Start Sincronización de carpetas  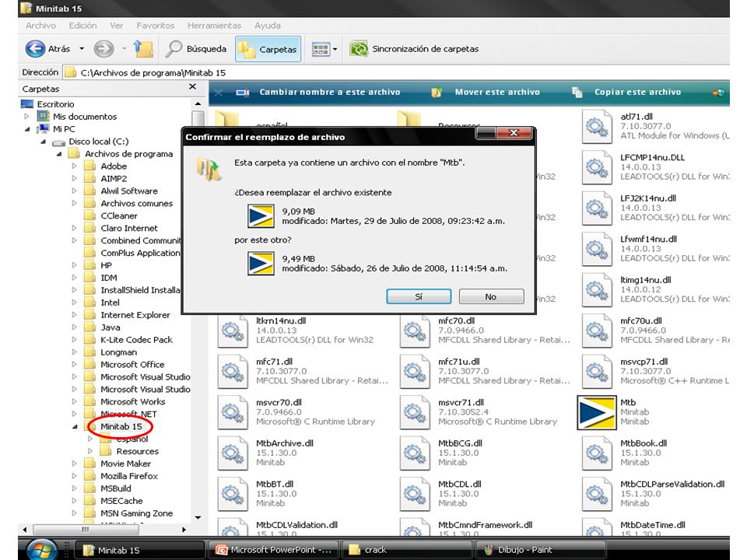point(414,48)
